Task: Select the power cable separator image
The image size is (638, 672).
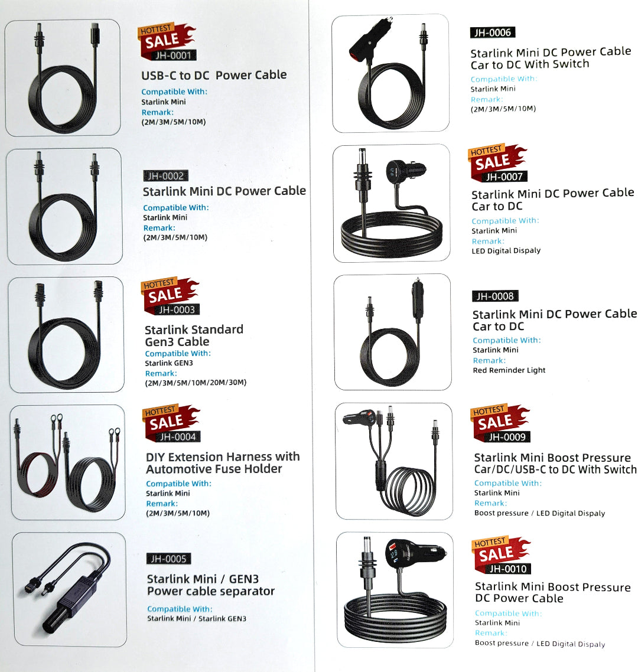Action: point(70,590)
